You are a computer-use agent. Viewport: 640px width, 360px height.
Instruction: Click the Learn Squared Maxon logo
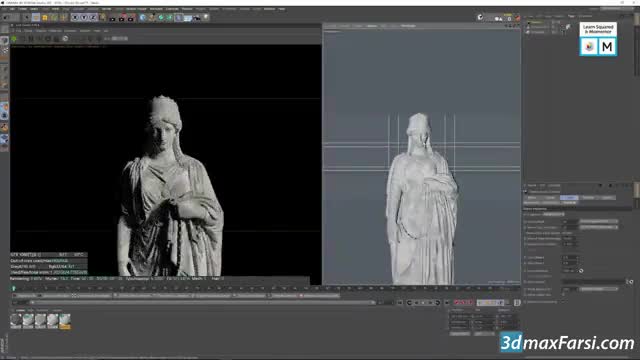tap(598, 39)
